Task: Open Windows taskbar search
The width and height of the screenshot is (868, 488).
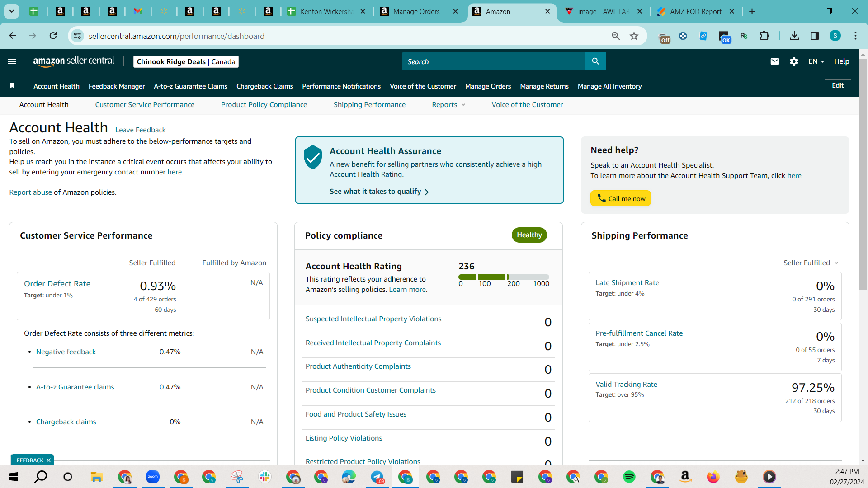Action: [x=41, y=477]
